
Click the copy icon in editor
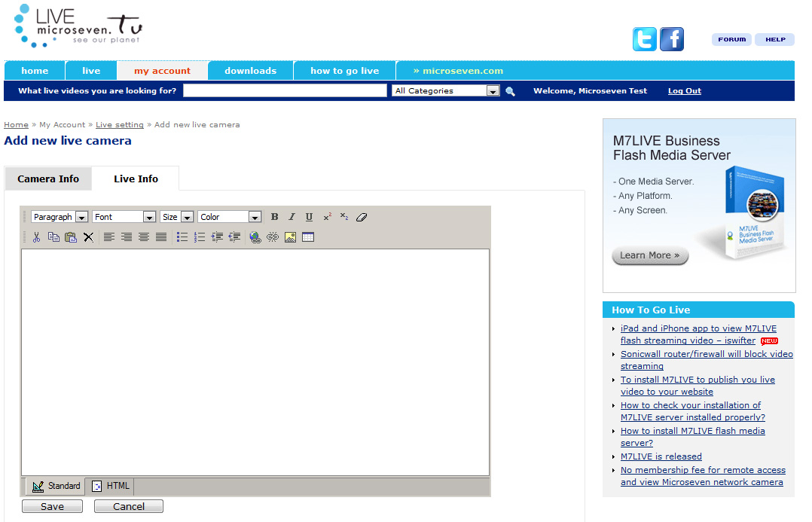53,237
